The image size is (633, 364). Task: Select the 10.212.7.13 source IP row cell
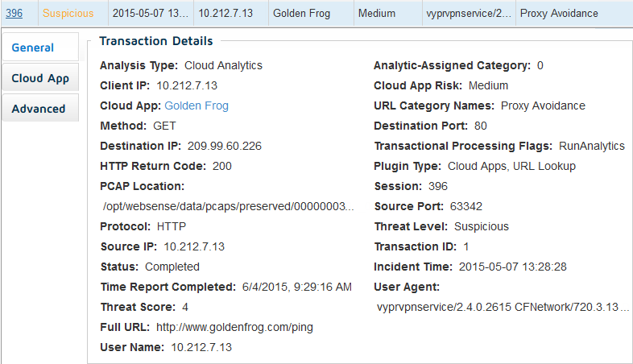231,14
